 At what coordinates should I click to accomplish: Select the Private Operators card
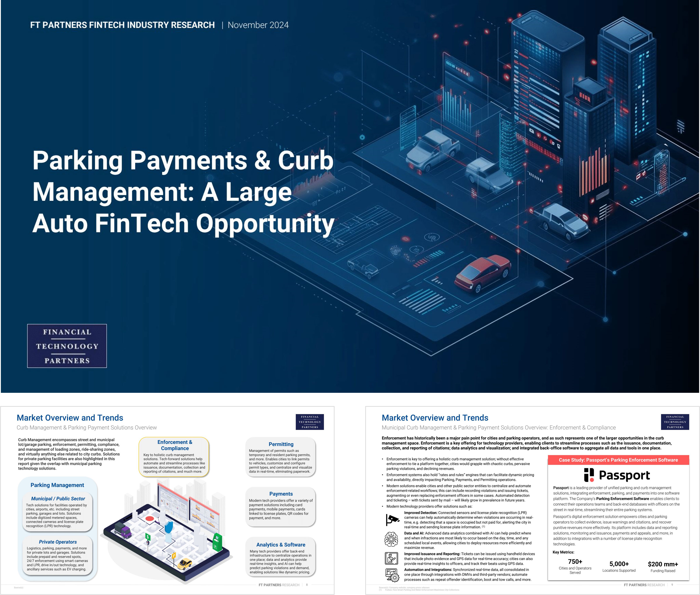[x=58, y=555]
